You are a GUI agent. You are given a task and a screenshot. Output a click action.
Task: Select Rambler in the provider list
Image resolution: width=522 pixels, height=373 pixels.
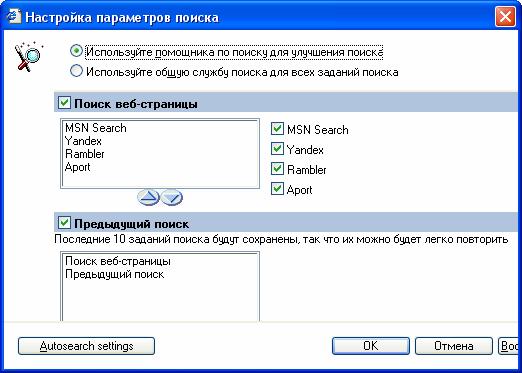pos(85,154)
